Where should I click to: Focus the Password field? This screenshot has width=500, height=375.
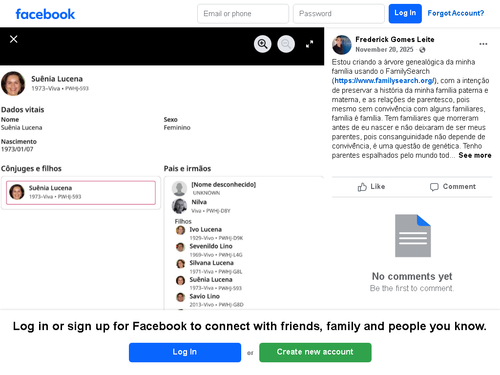tap(339, 14)
